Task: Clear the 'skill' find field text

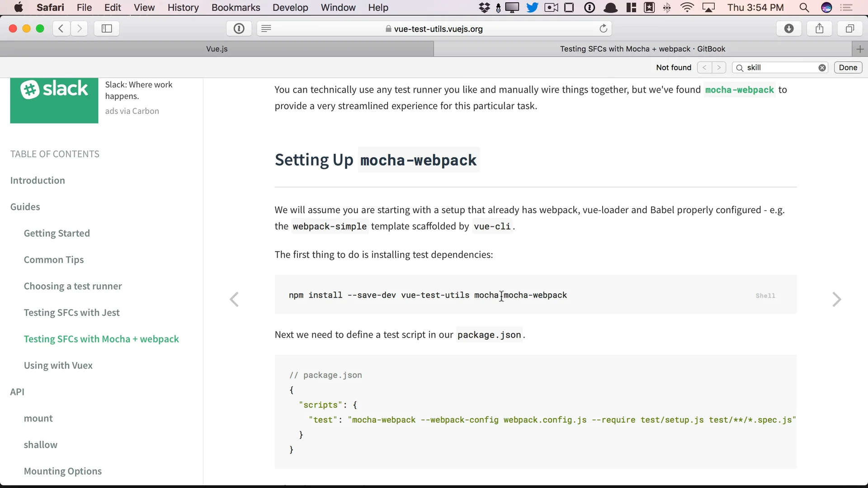Action: click(x=822, y=68)
